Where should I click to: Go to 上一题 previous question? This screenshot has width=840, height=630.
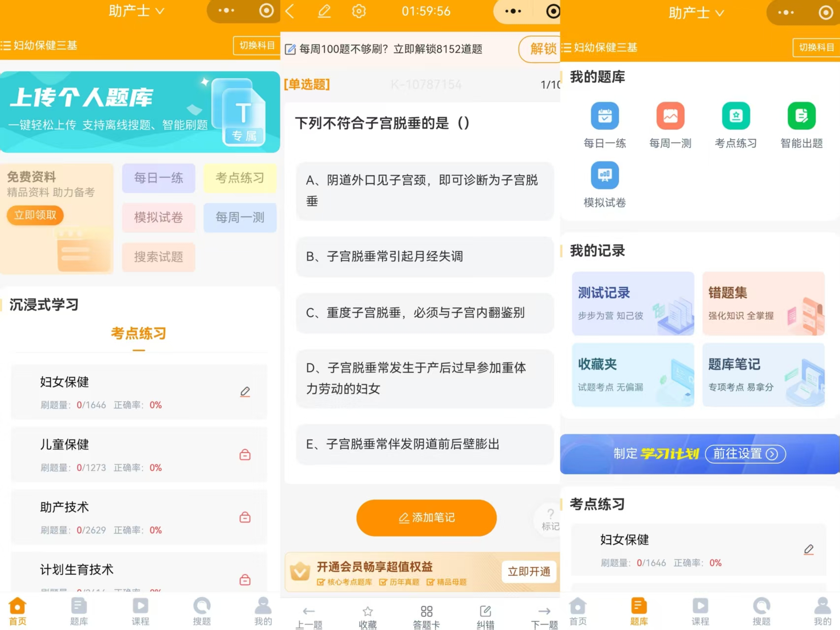[x=309, y=618]
